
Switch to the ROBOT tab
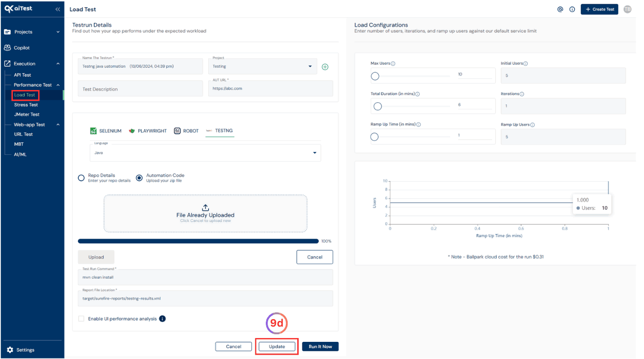click(186, 131)
